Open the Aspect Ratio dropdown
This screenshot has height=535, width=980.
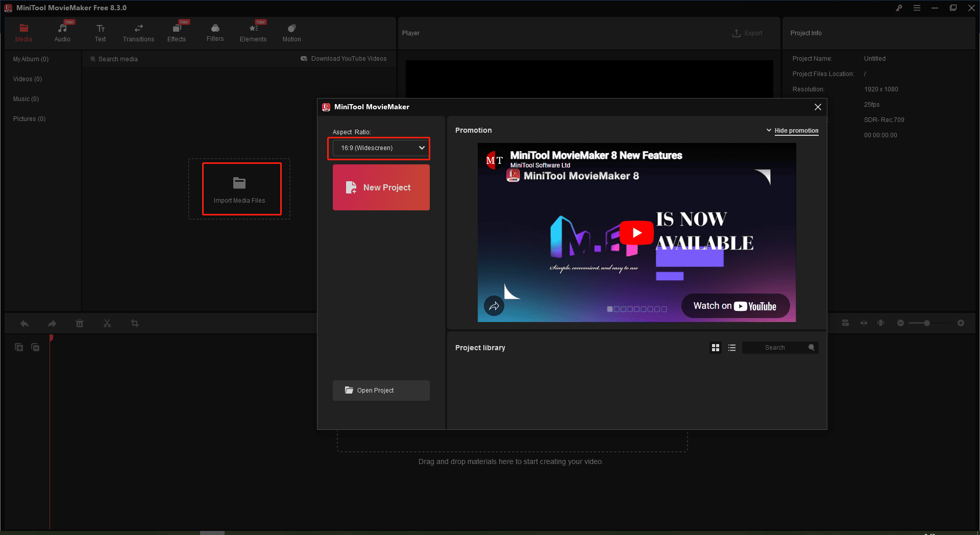381,148
